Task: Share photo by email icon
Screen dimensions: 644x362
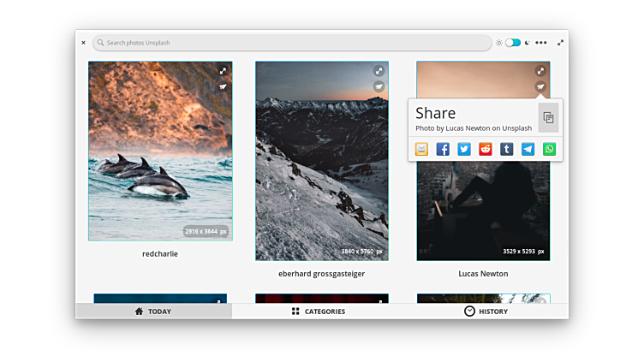Action: tap(421, 149)
